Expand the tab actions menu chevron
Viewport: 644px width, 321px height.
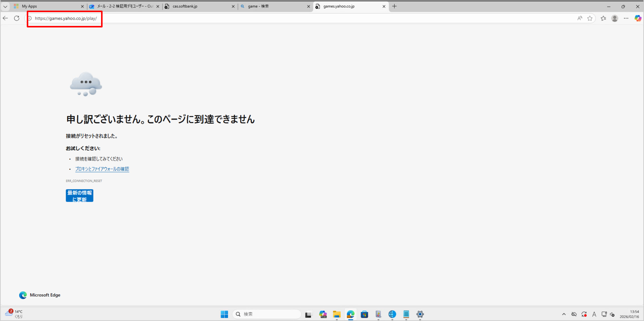pos(5,6)
